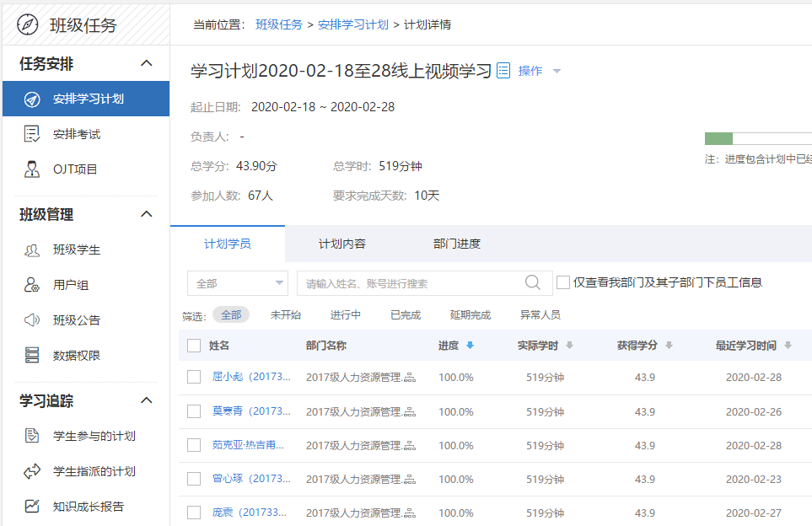Switch to the 部门进度 tab

[x=456, y=244]
